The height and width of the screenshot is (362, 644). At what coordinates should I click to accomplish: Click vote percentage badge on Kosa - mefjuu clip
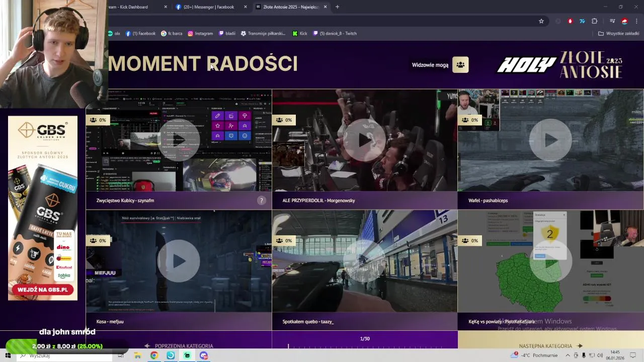coord(98,241)
